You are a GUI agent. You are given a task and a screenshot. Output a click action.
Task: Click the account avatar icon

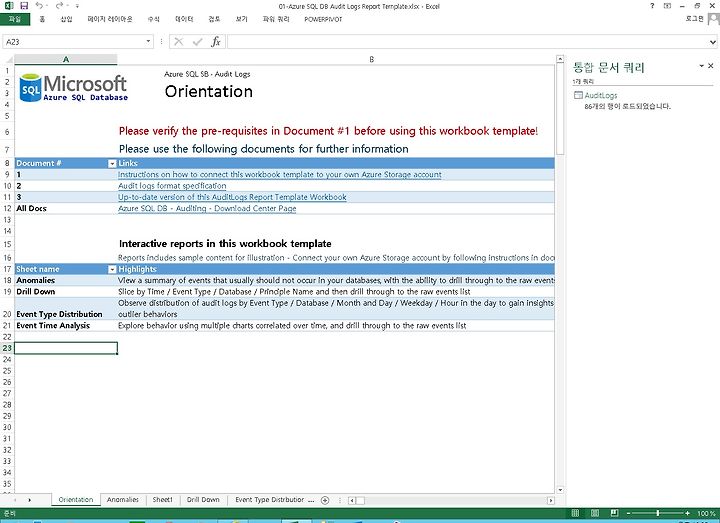pos(714,19)
